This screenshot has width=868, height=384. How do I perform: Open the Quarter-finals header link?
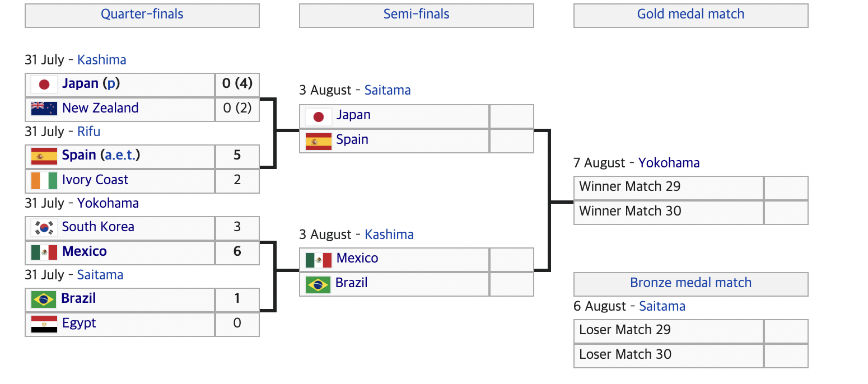pyautogui.click(x=142, y=14)
